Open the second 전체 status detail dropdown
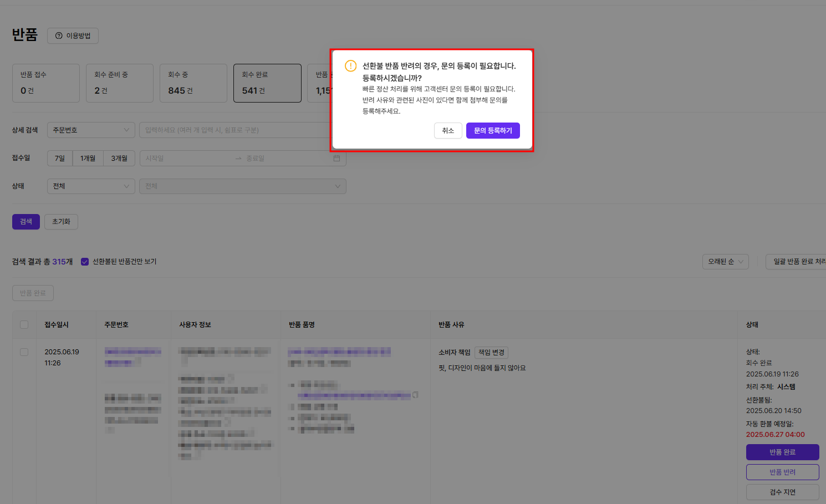The height and width of the screenshot is (504, 826). [x=243, y=186]
